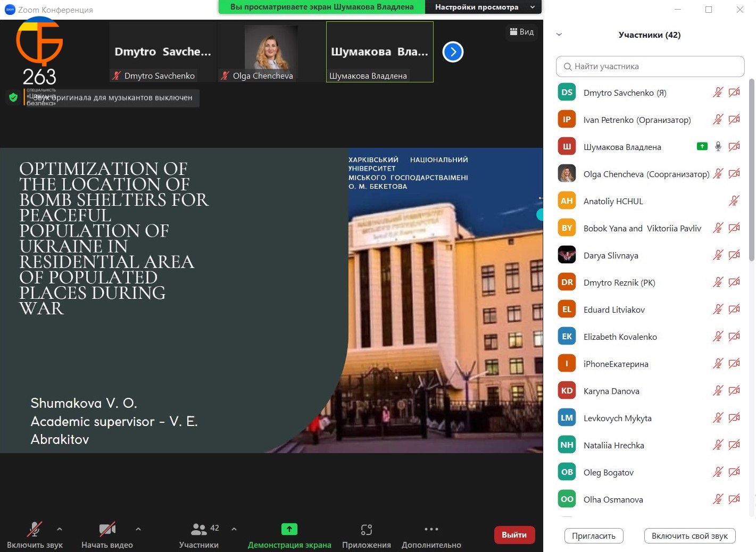Click the participants list vertical scrollbar

[752, 170]
